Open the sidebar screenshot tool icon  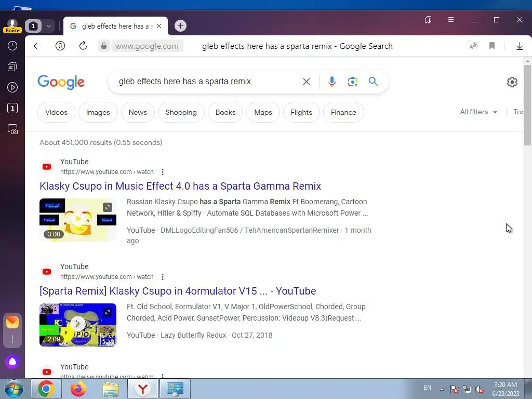12,129
